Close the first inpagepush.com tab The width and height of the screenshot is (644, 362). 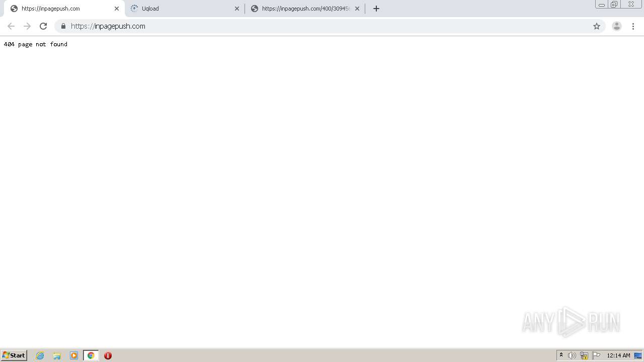[x=117, y=9]
